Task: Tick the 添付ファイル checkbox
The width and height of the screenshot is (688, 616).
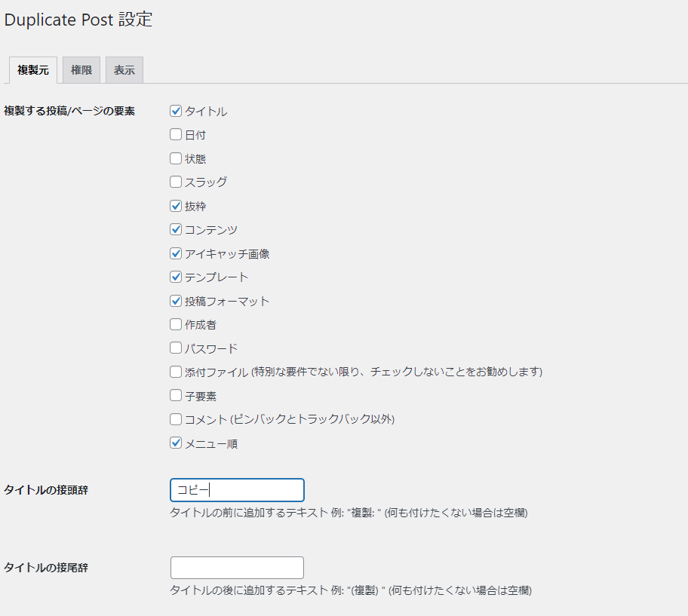Action: tap(176, 372)
